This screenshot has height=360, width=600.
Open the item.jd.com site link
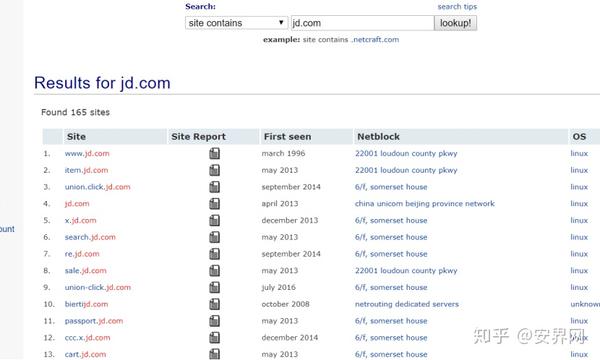pos(86,170)
